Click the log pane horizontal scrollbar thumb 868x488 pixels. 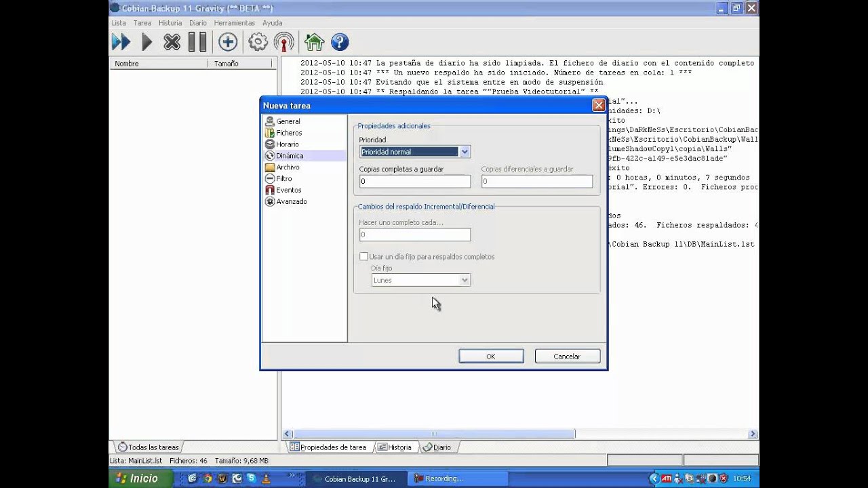pos(434,434)
